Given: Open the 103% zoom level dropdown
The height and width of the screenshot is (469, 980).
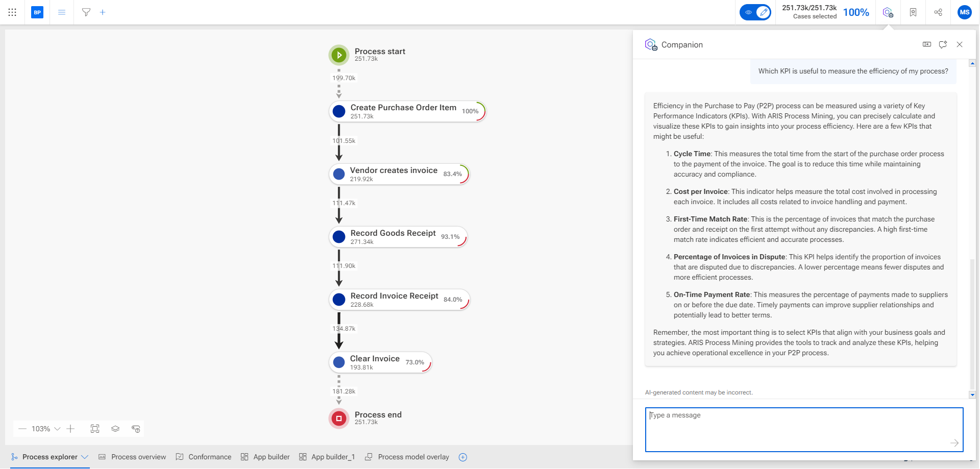Looking at the screenshot, I should tap(46, 429).
